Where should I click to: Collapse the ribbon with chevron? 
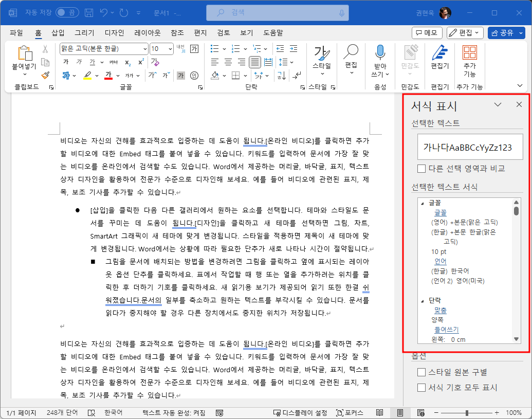pyautogui.click(x=520, y=85)
